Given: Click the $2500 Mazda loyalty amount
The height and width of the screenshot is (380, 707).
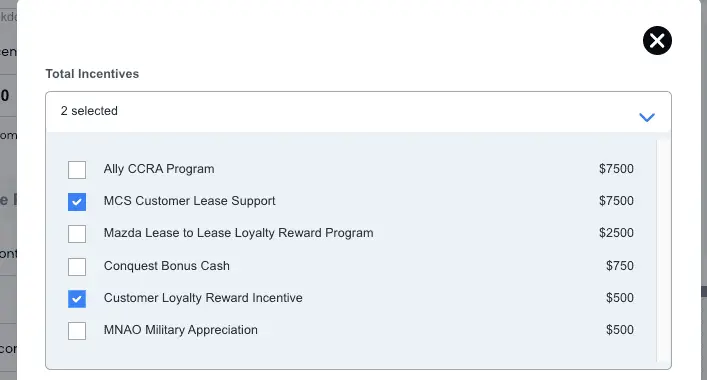Looking at the screenshot, I should 616,233.
